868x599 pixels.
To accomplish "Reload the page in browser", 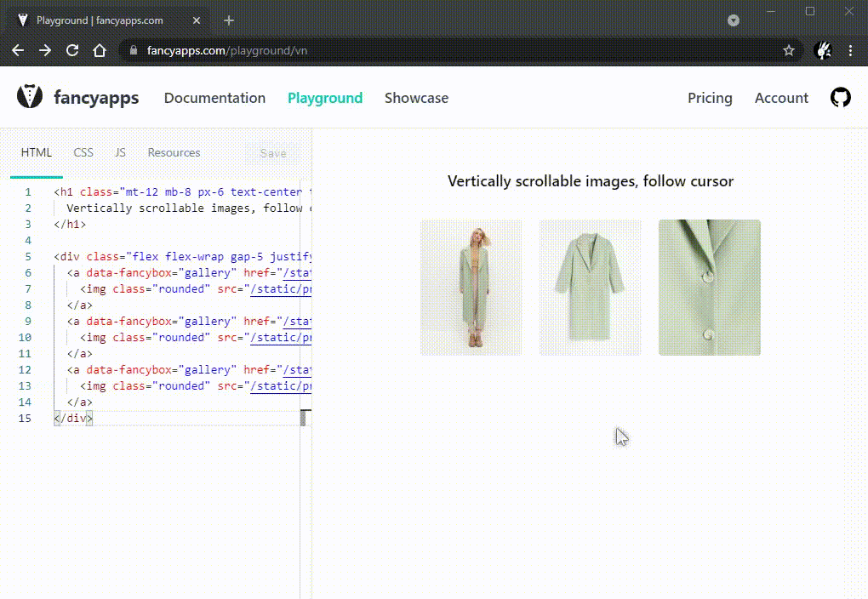I will (x=72, y=51).
